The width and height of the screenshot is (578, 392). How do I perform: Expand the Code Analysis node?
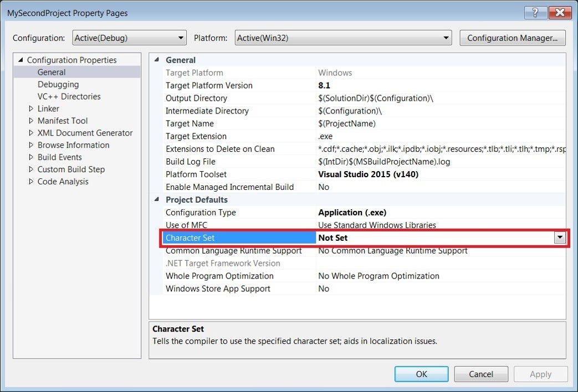point(32,182)
